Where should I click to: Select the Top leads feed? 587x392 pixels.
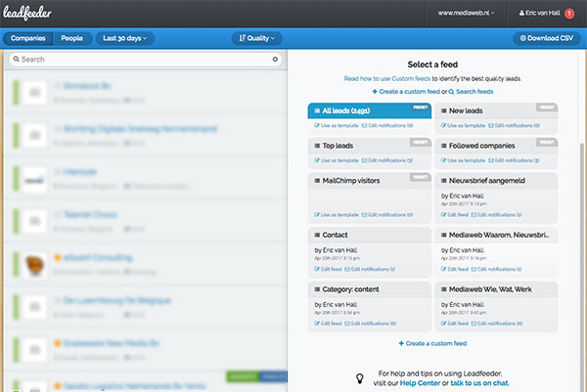(x=370, y=146)
